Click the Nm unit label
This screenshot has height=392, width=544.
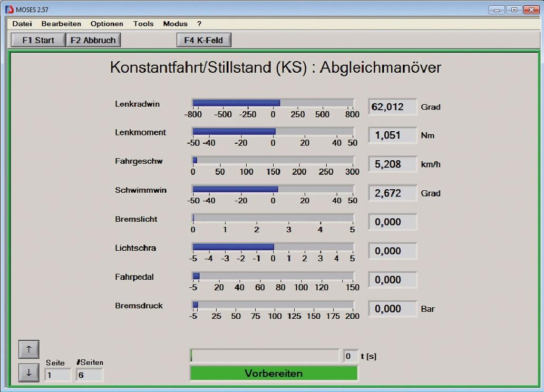click(x=428, y=135)
